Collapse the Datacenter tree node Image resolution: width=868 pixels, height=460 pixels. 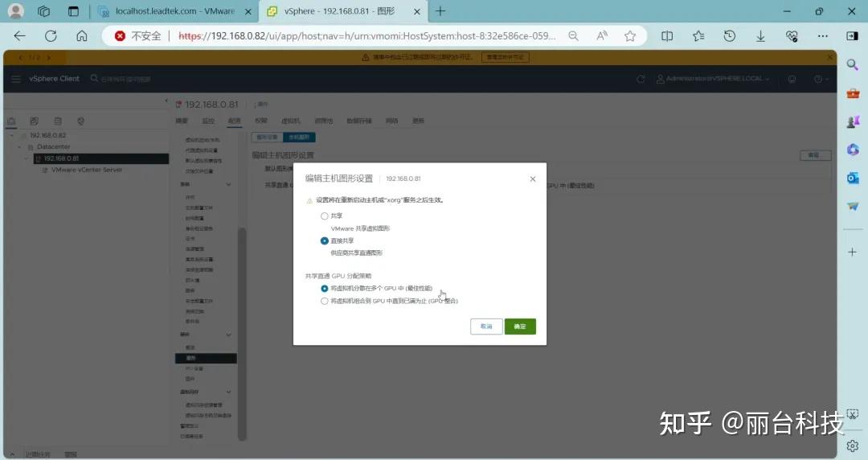19,147
